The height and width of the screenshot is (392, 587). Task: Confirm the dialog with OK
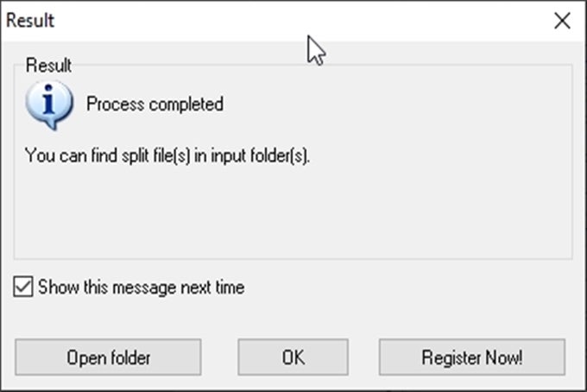point(293,357)
